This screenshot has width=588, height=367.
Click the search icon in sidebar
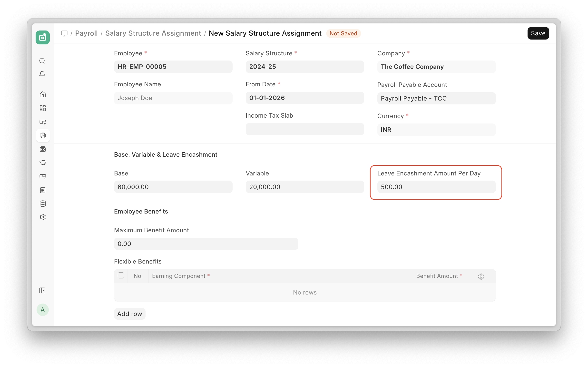(42, 61)
